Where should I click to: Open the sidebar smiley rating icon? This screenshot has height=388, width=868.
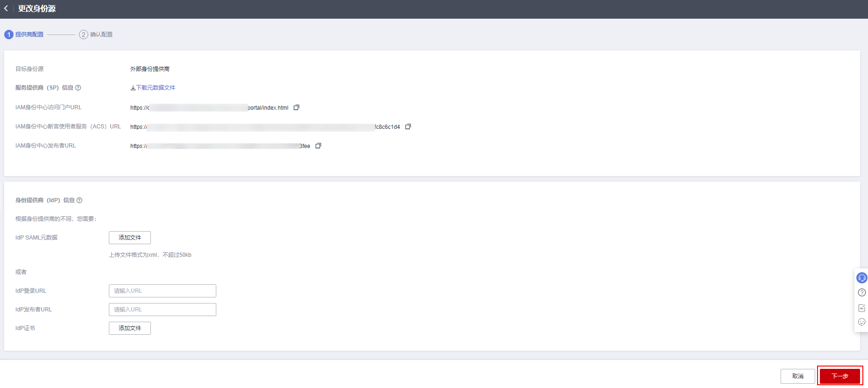862,322
